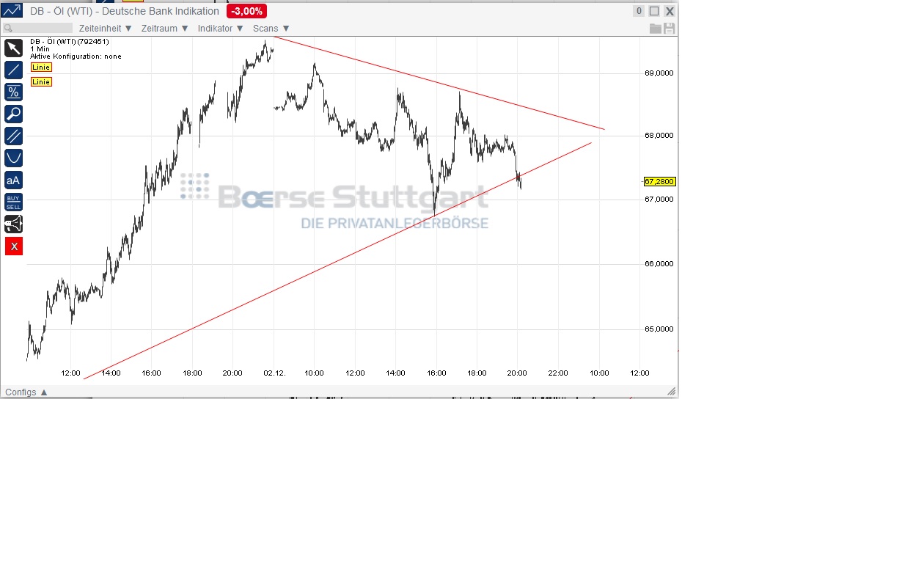Save the chart configuration with the disk icon
The height and width of the screenshot is (578, 924).
point(669,28)
